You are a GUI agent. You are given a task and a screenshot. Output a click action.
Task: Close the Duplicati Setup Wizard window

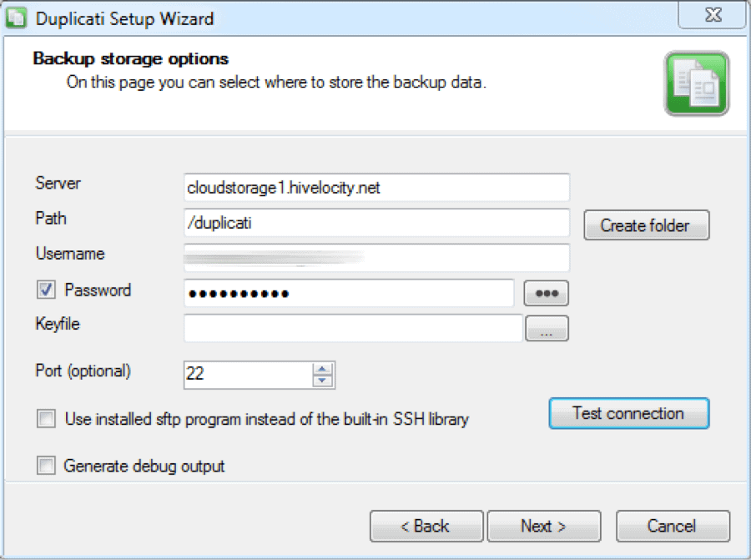(x=713, y=15)
